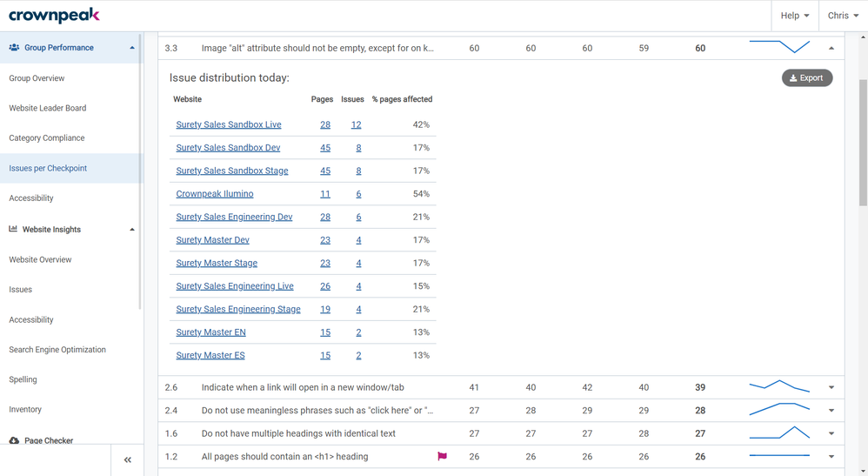Go to Search Engine Optimization
868x476 pixels.
tap(57, 350)
